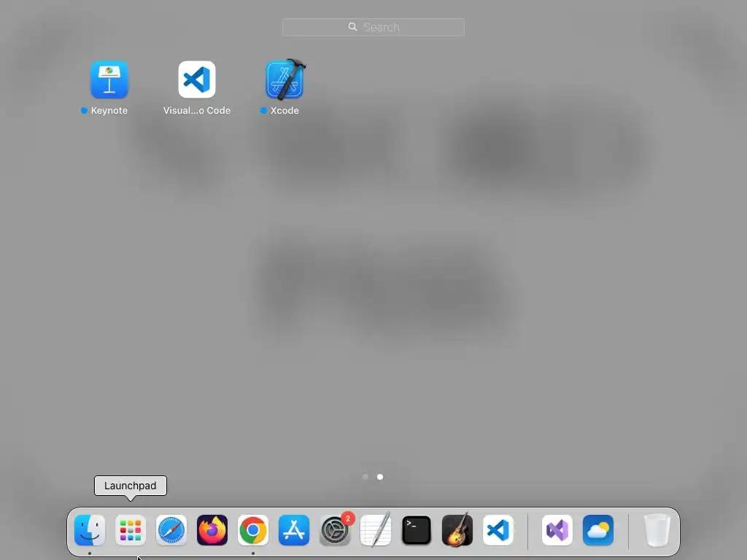Select the second Launchpad page dot
Viewport: 747px width, 560px height.
[x=380, y=477]
